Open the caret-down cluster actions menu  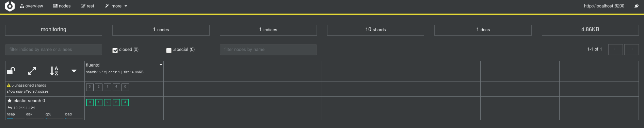click(x=74, y=71)
